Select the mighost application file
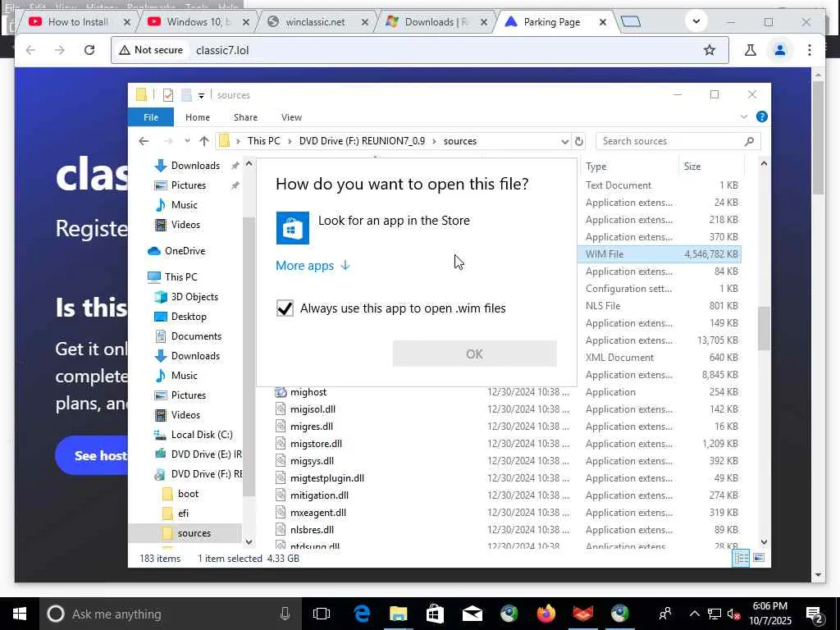This screenshot has width=840, height=630. [x=308, y=392]
